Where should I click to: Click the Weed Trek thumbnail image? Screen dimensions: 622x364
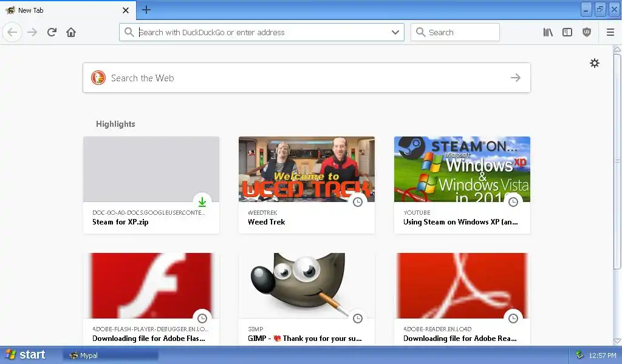click(x=307, y=169)
